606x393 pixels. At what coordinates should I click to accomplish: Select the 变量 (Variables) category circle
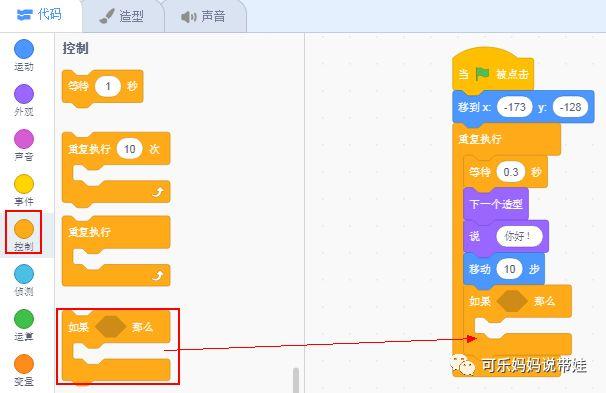pyautogui.click(x=24, y=364)
